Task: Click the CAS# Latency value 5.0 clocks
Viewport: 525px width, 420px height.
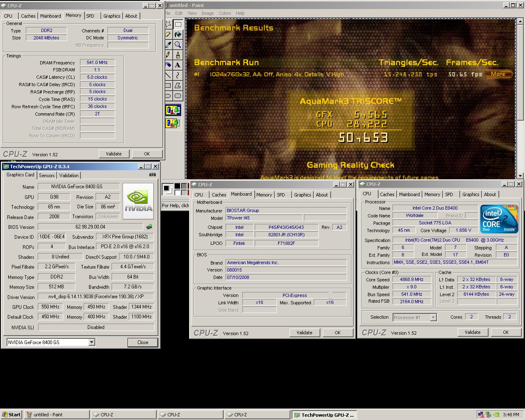Action: pos(97,77)
